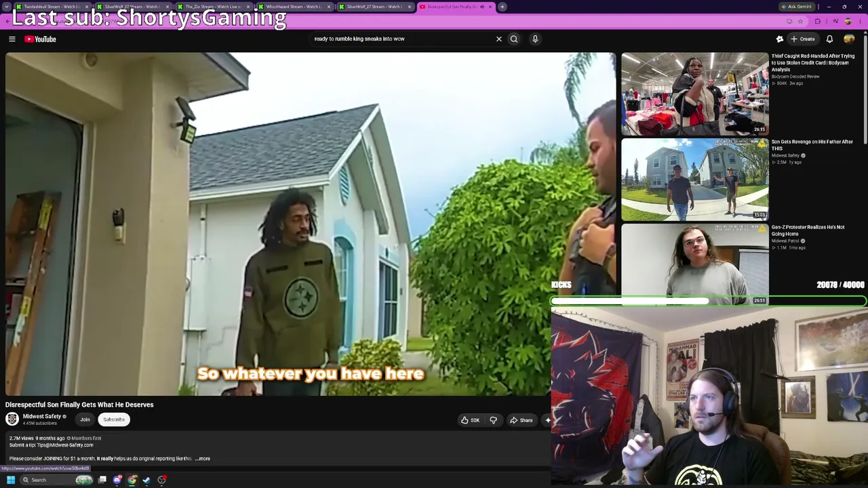The height and width of the screenshot is (488, 868).
Task: Select the "4.45M subscribers" count text
Action: [x=40, y=424]
